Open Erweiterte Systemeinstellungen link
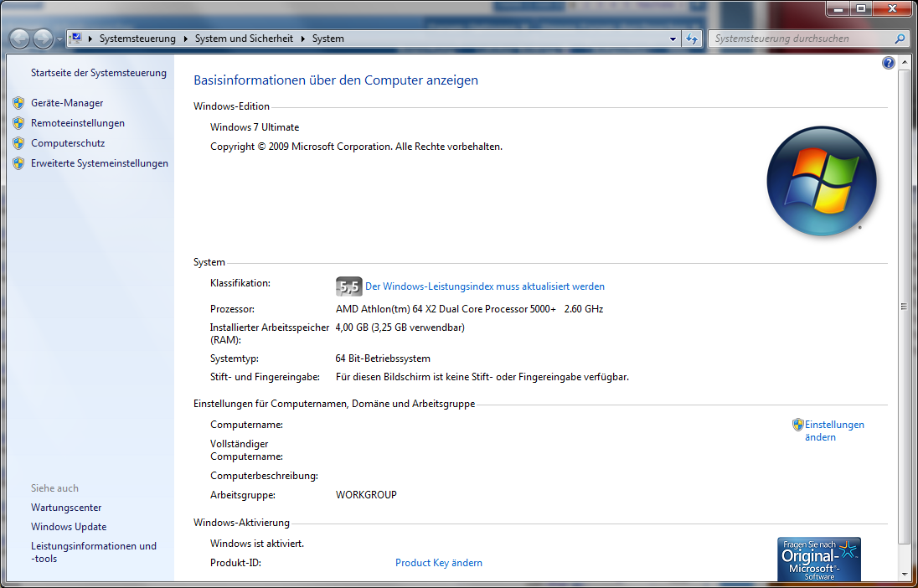This screenshot has width=918, height=588. click(x=100, y=163)
